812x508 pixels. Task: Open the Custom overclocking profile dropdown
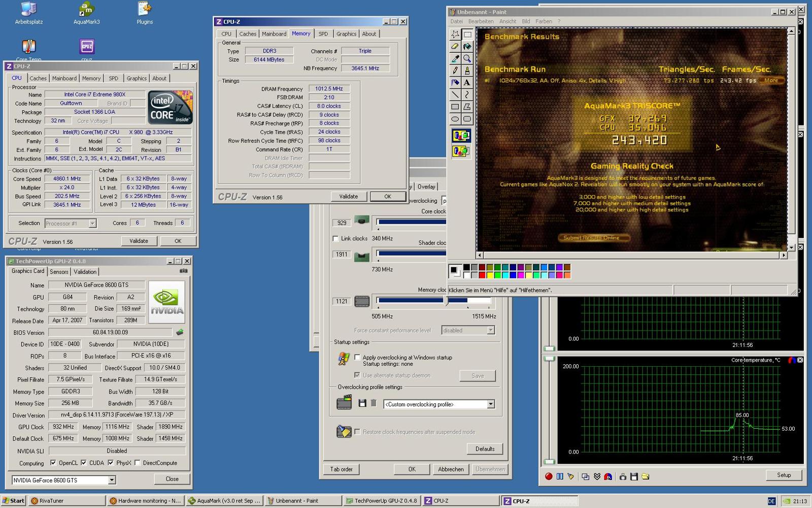click(491, 404)
